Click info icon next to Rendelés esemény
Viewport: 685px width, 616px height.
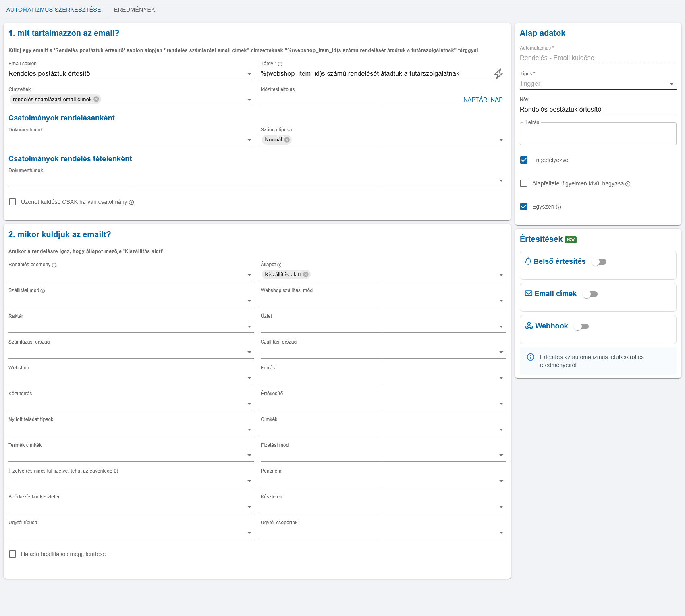point(54,265)
